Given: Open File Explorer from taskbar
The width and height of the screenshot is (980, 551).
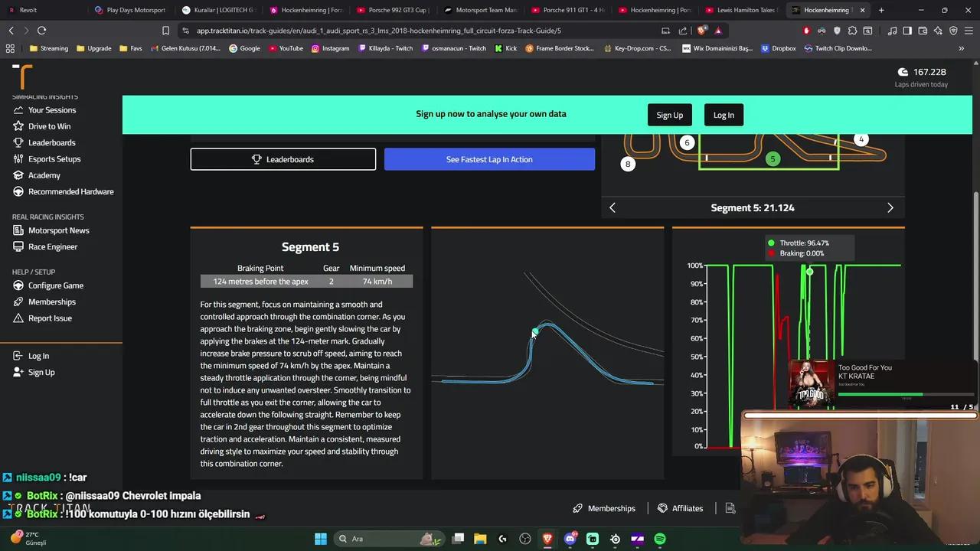Looking at the screenshot, I should 480,539.
